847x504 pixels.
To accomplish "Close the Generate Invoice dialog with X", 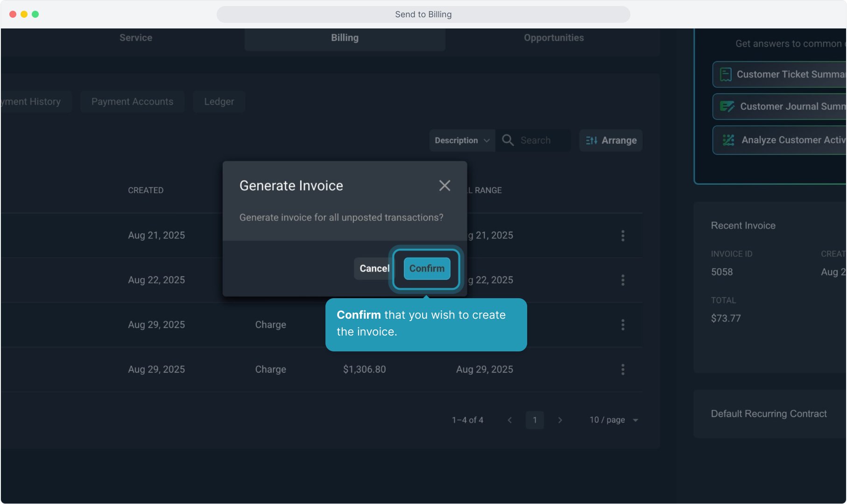I will click(445, 186).
